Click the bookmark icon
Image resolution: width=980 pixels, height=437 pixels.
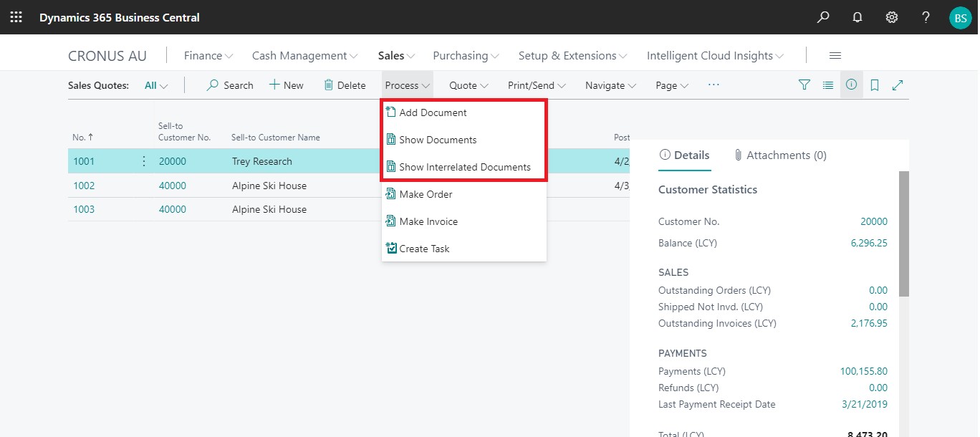coord(875,85)
